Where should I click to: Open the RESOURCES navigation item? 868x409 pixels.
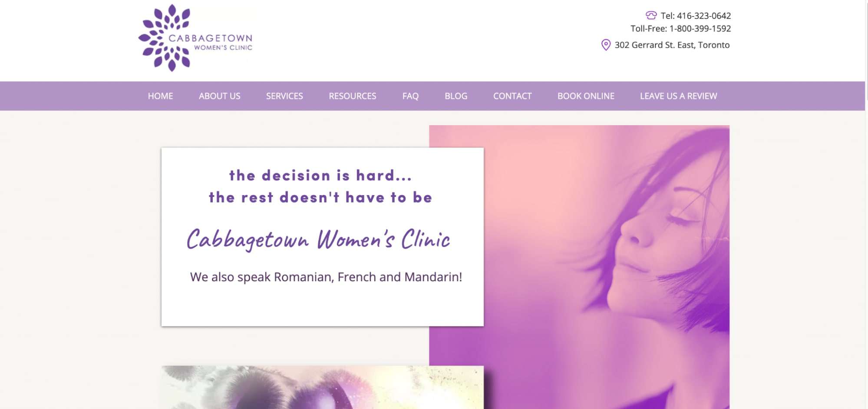(353, 96)
